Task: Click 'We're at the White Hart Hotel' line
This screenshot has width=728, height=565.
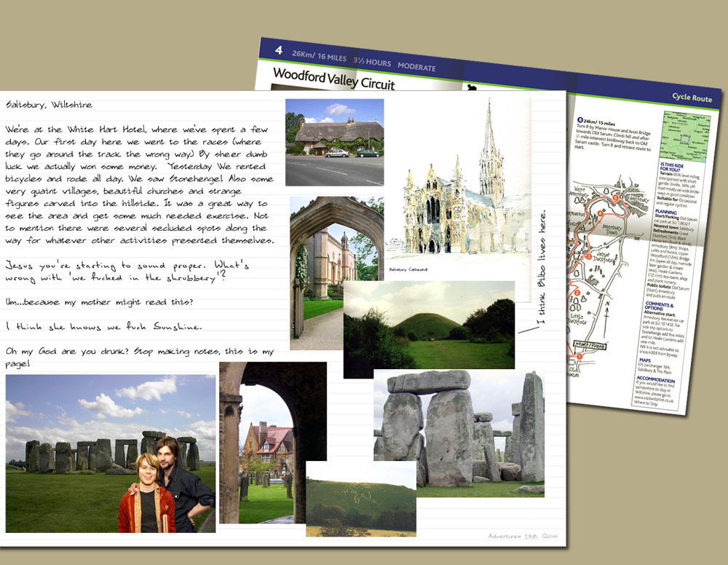Action: 137,130
